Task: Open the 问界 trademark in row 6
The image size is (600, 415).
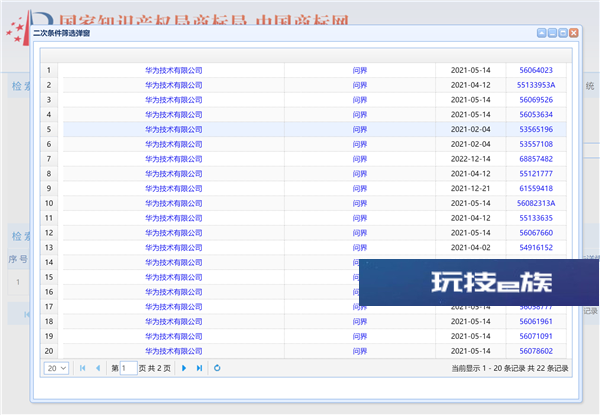Action: (x=360, y=144)
